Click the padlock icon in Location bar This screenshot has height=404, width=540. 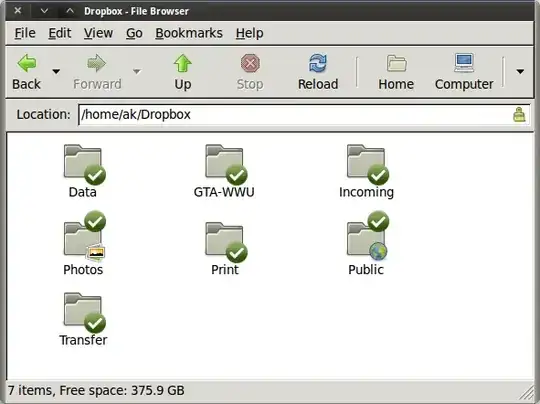tap(519, 114)
